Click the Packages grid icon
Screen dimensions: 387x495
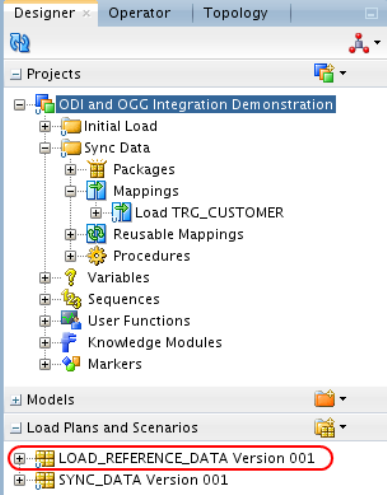coord(97,169)
